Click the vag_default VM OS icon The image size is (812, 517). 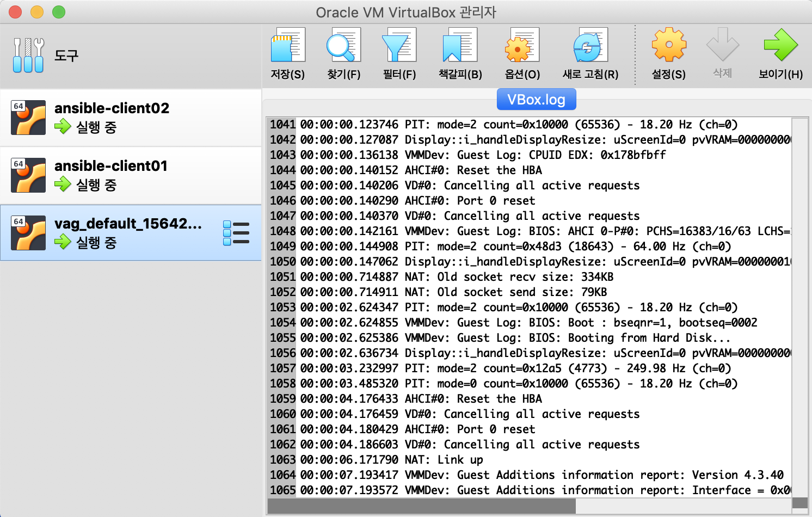[28, 232]
